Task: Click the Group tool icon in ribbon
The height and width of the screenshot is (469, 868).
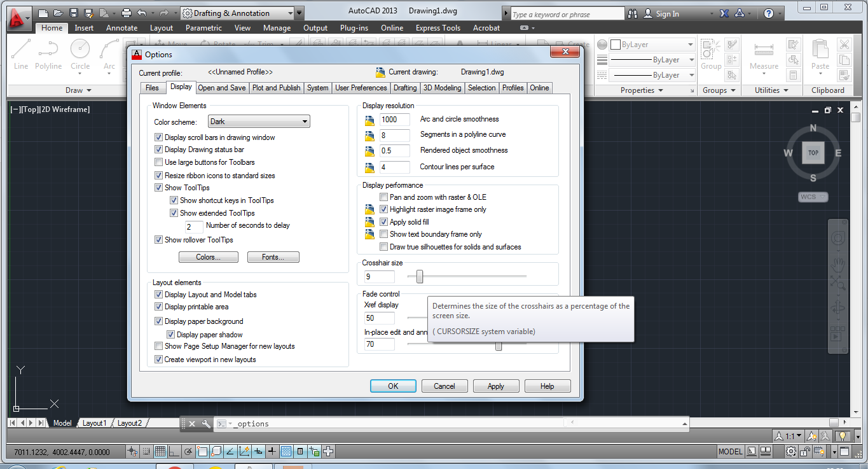Action: 711,54
